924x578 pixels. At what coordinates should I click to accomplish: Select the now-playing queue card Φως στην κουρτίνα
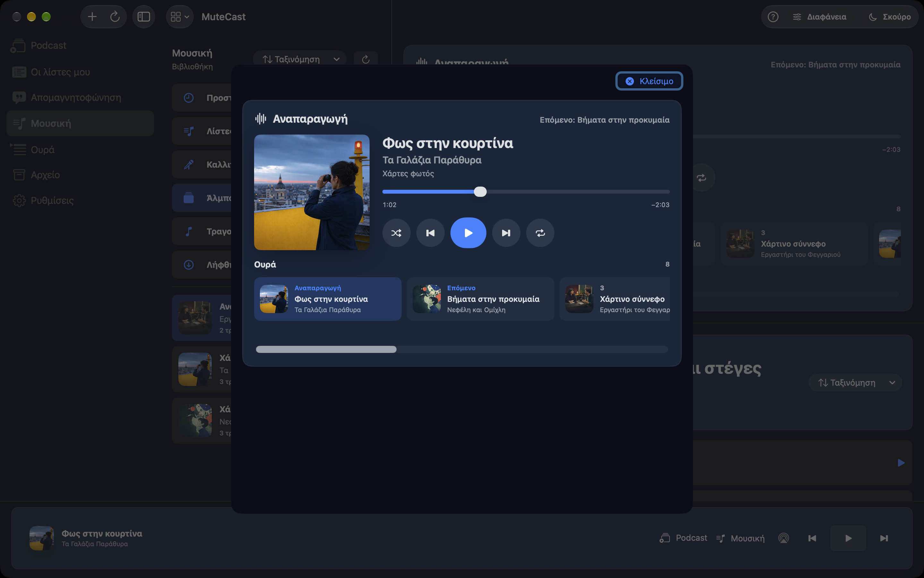328,299
